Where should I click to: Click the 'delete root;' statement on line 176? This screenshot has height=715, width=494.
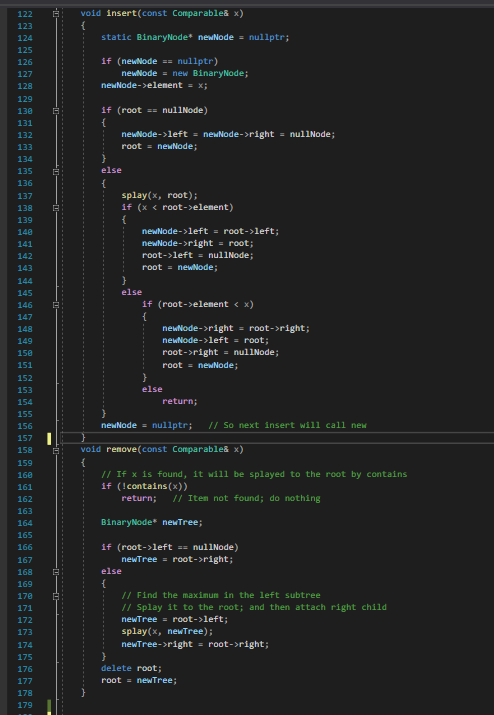(131, 668)
